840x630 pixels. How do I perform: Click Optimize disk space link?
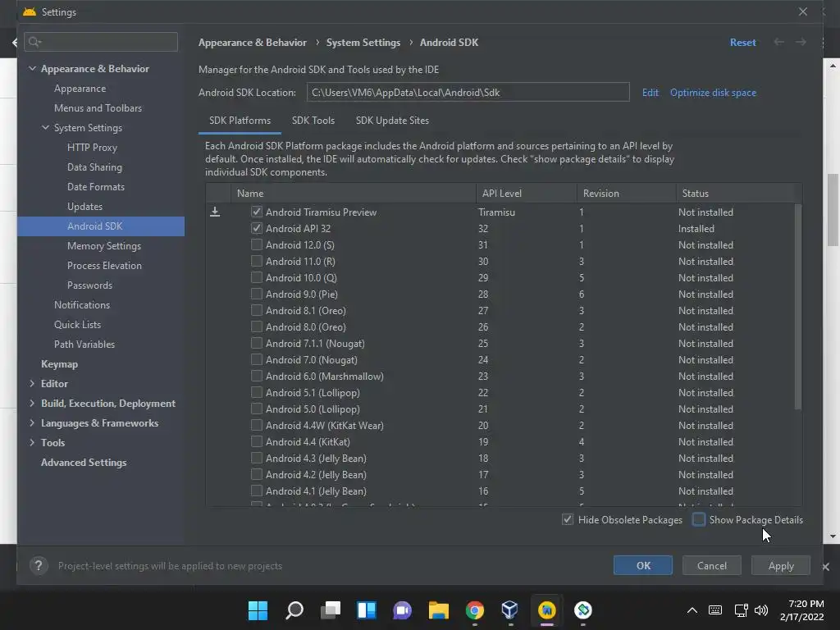coord(713,93)
